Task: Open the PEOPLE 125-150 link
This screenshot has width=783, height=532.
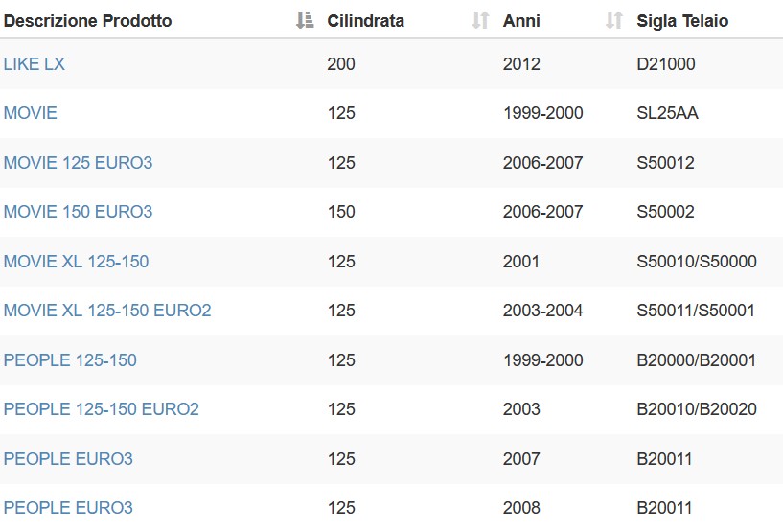Action: tap(70, 360)
